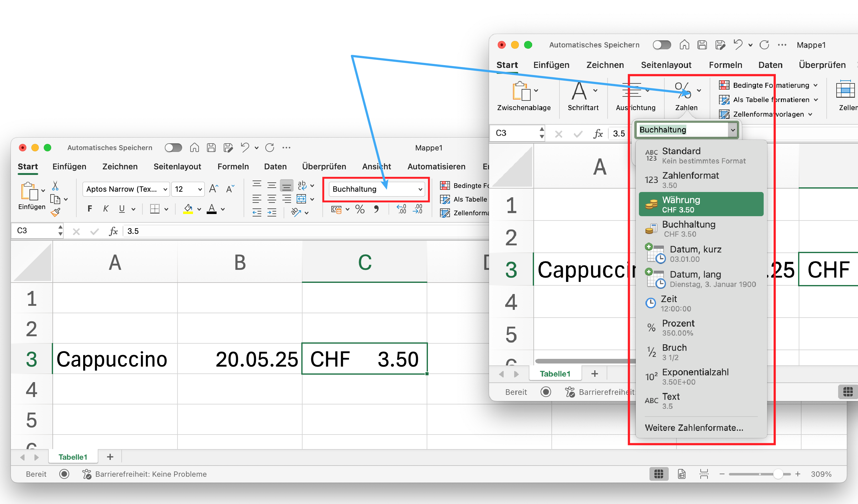The width and height of the screenshot is (858, 504).
Task: Add new sheet with plus button
Action: (x=110, y=457)
